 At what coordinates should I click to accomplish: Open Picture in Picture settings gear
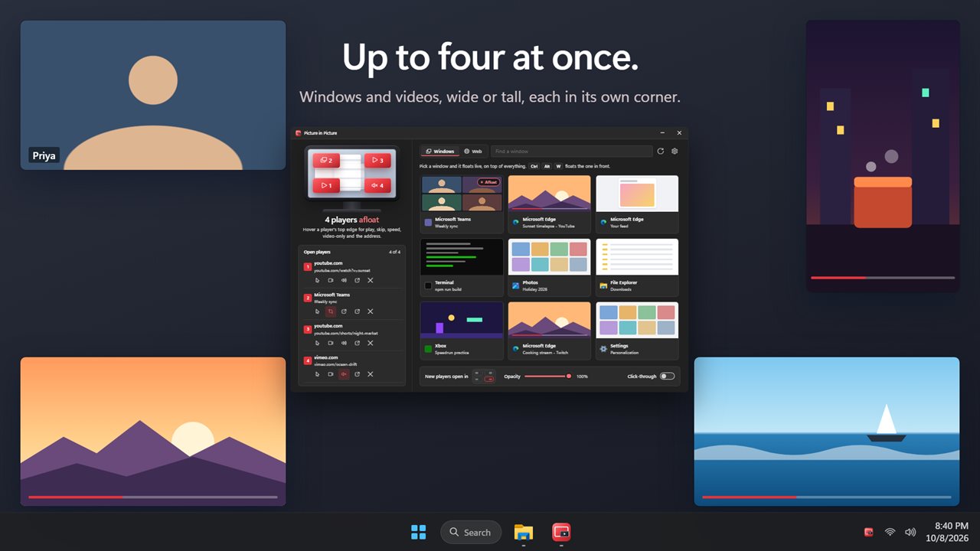pos(675,152)
